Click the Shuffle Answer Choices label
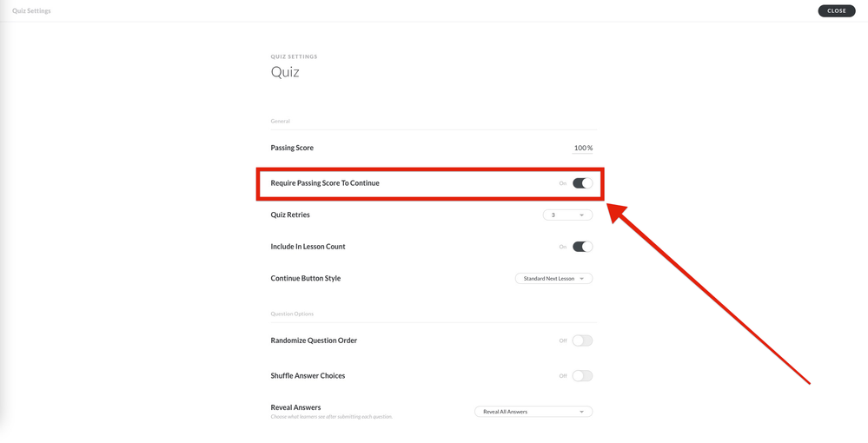Screen dimensions: 868x443 coord(308,376)
